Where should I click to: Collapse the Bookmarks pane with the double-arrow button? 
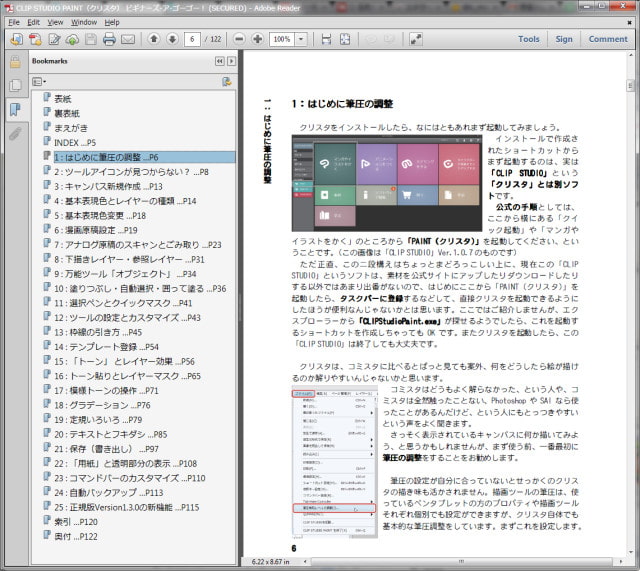click(219, 61)
